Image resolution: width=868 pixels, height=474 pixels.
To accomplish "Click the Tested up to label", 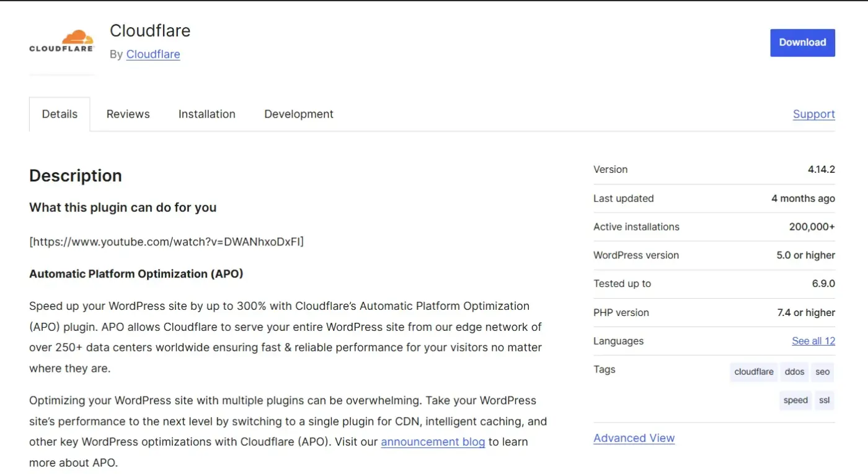I will [622, 284].
